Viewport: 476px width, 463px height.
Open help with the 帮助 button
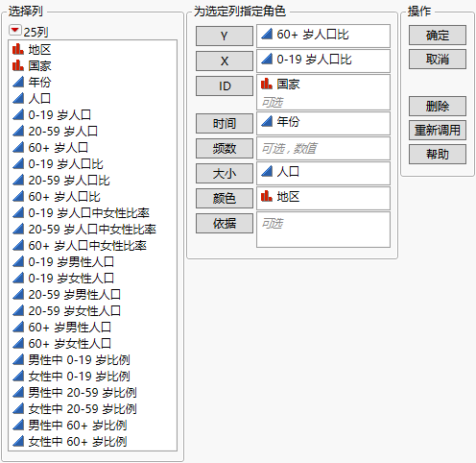tap(438, 154)
